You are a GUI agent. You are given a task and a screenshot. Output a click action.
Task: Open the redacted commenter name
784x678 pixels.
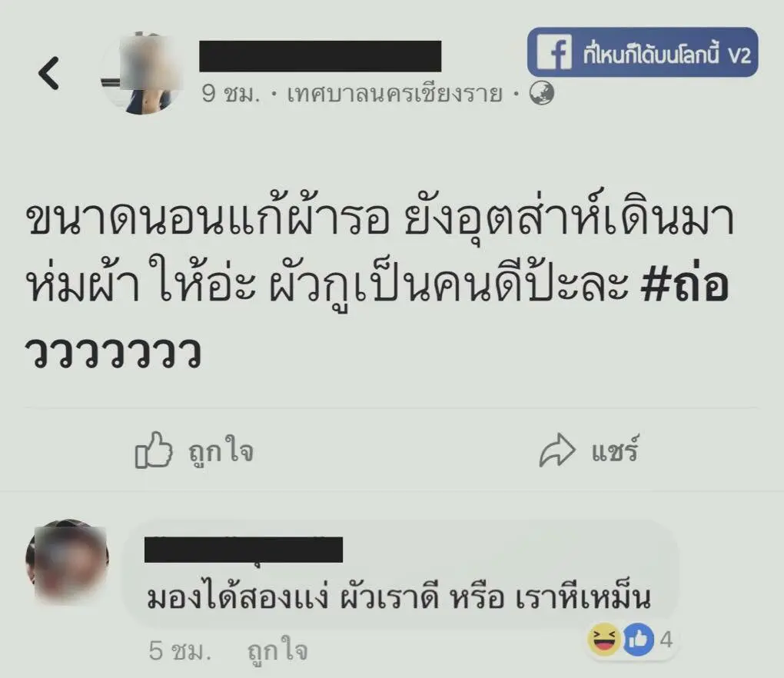244,550
